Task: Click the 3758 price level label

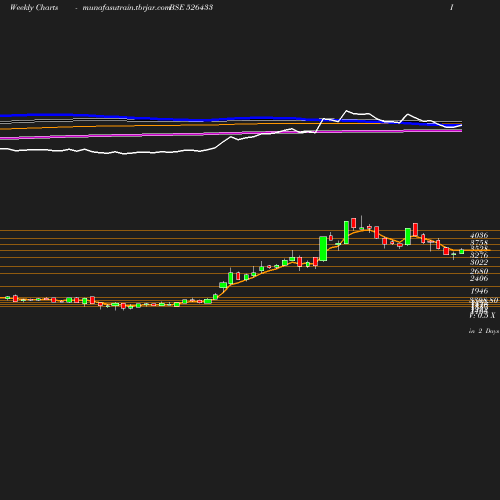Action: [479, 242]
